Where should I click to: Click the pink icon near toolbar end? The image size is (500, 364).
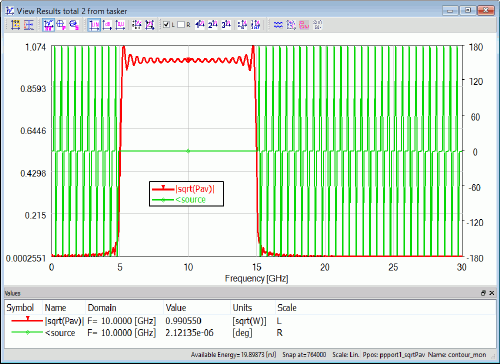(304, 25)
